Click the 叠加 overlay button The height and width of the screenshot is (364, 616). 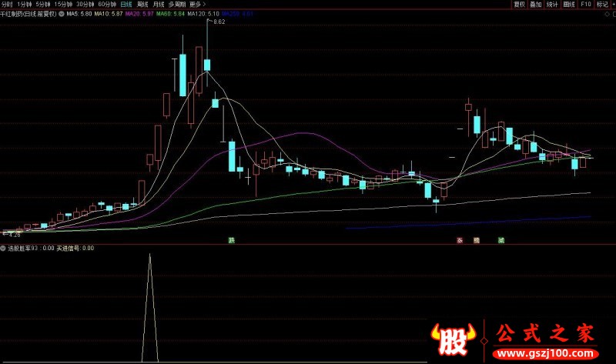click(535, 5)
